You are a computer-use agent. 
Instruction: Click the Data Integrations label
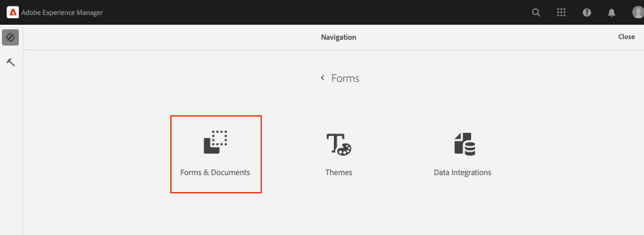463,173
